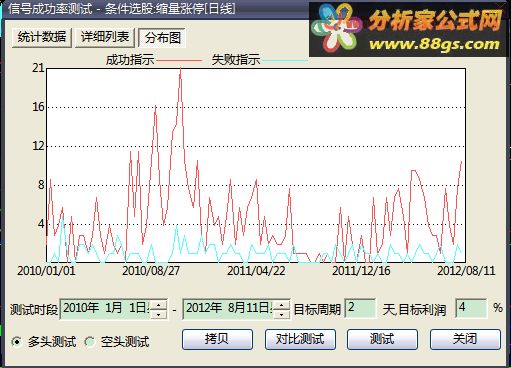This screenshot has width=511, height=368.
Task: Click the red 成功指示 legend line
Action: coord(179,61)
